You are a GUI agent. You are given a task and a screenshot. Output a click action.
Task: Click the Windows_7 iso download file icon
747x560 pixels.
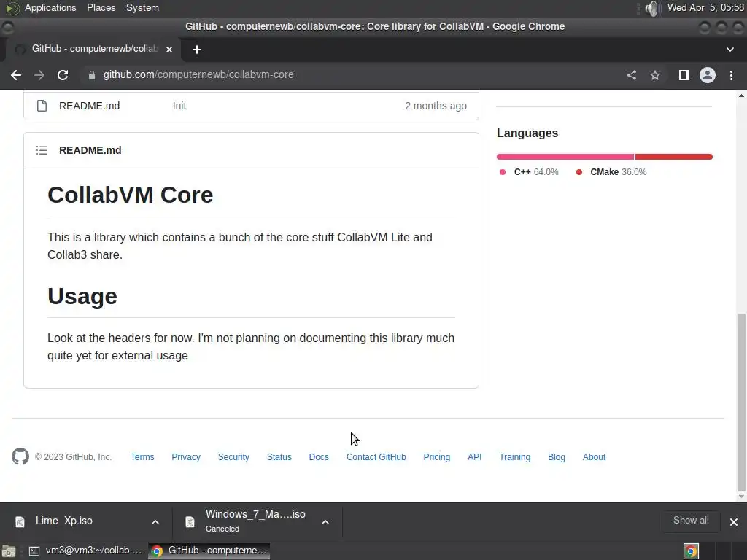pos(190,522)
